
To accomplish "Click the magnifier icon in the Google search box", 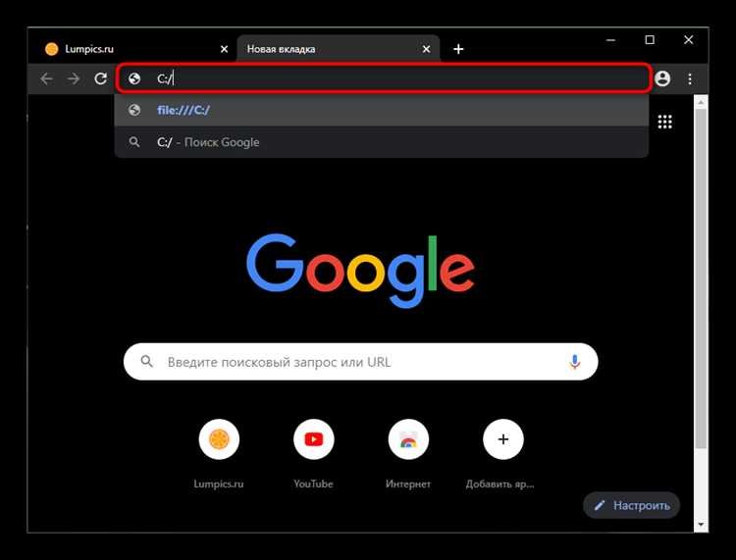I will point(146,361).
